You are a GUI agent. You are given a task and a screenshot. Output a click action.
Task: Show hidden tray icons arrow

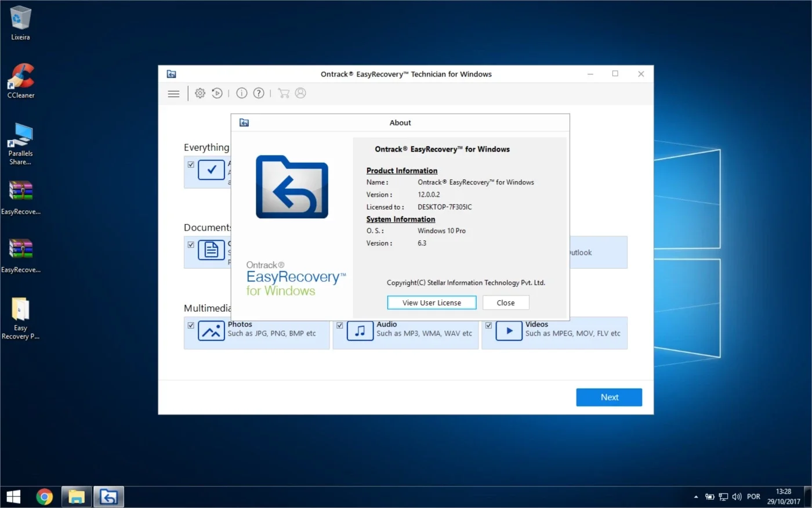696,497
